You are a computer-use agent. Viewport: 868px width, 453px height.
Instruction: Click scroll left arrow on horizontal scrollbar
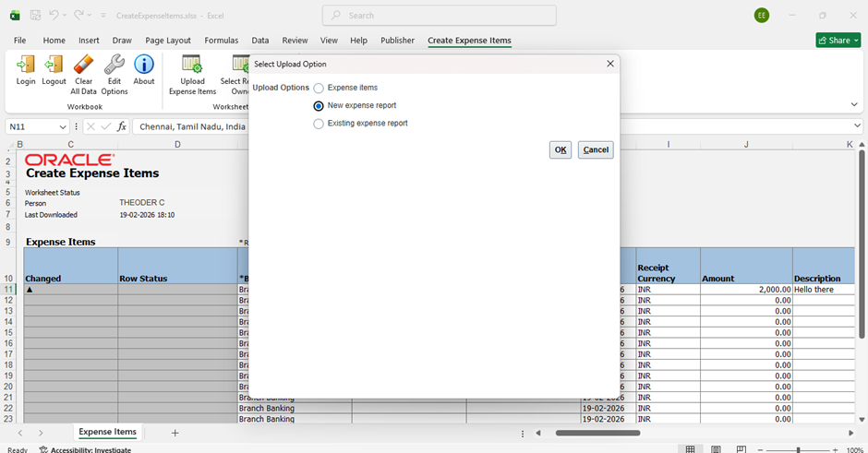537,433
